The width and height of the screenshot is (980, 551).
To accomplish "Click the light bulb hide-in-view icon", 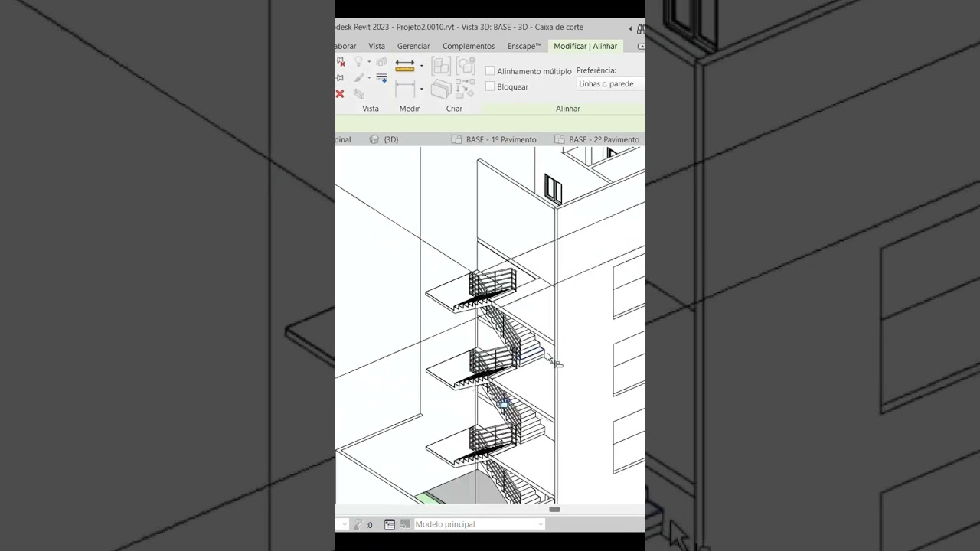I will 358,62.
